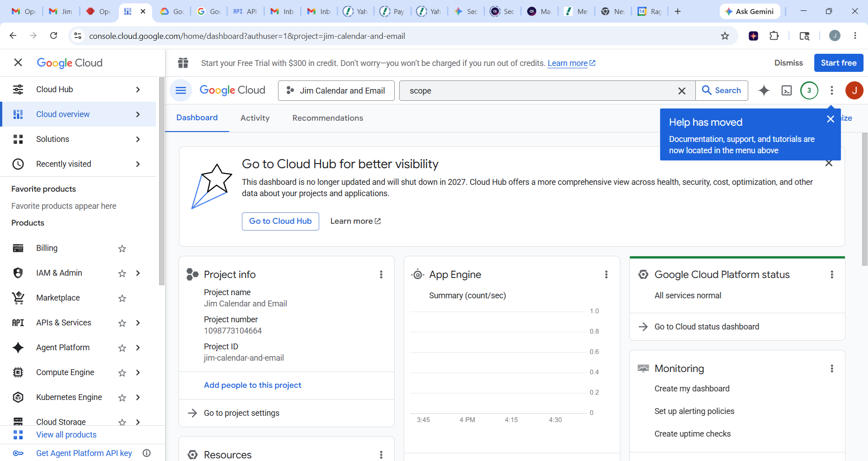Click the Ask Gemini browser button
This screenshot has height=461, width=868.
tap(750, 11)
